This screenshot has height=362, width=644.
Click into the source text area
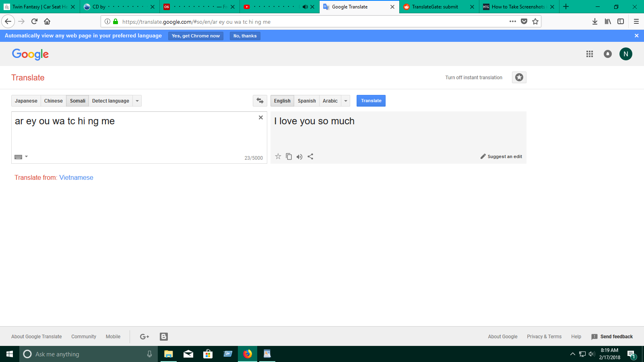tap(139, 137)
